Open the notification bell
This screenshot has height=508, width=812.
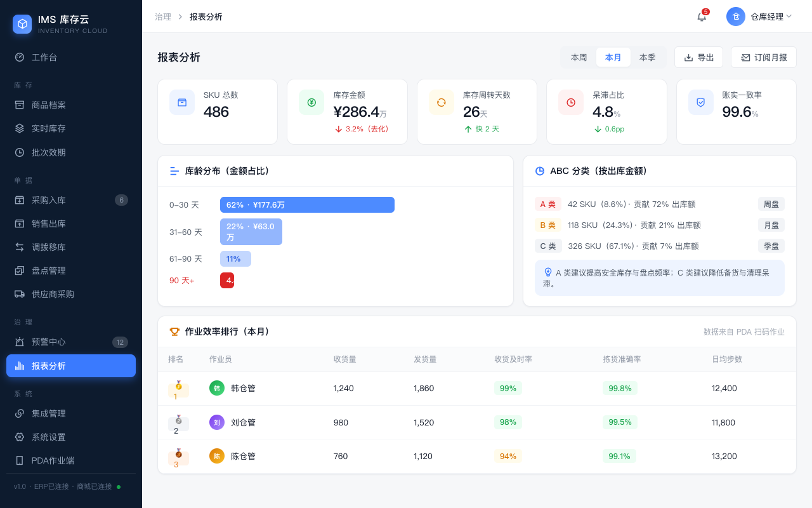click(702, 17)
